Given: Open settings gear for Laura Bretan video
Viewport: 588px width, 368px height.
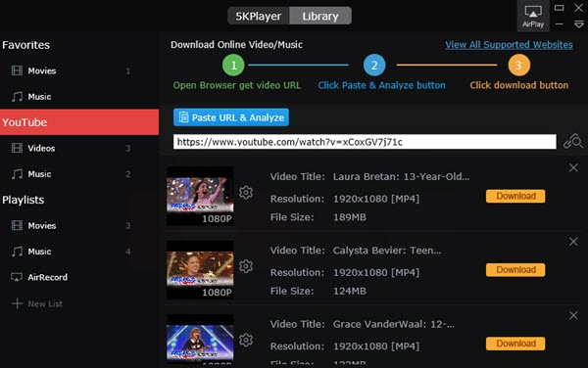Looking at the screenshot, I should coord(246,193).
